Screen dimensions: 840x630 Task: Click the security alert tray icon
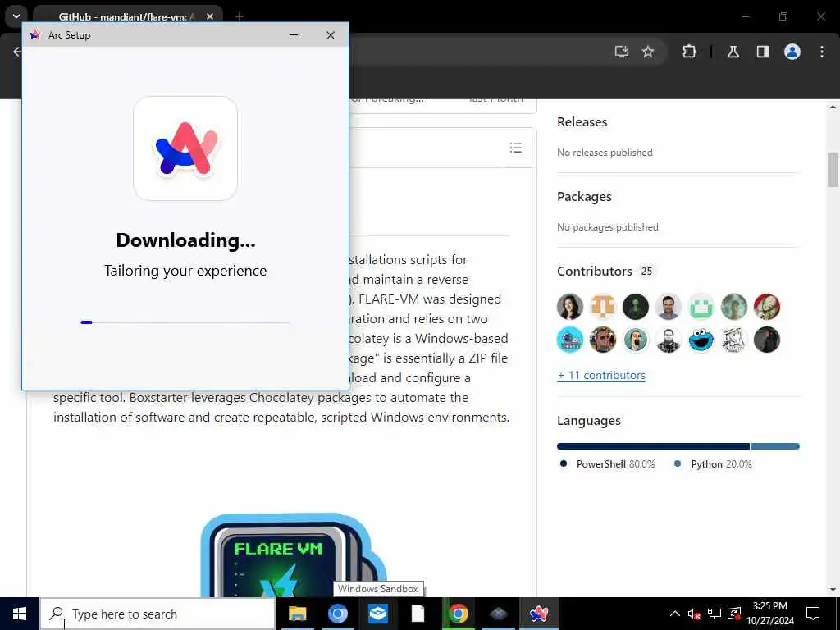[734, 614]
